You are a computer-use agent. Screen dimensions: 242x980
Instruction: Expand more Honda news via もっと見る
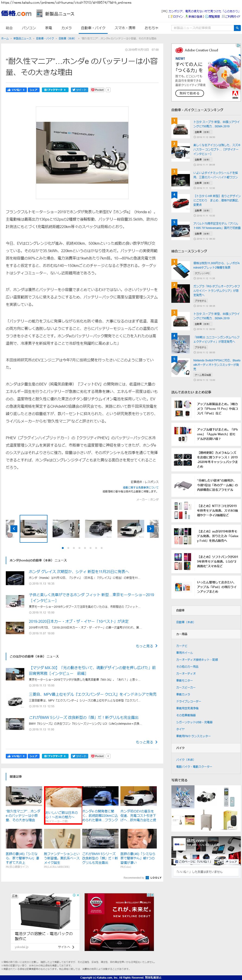coord(147,646)
